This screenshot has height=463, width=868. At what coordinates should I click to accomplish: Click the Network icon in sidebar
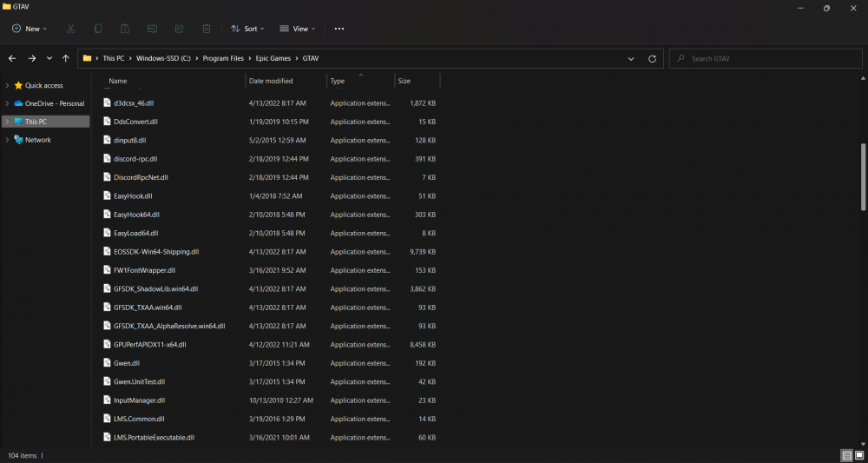click(x=18, y=140)
